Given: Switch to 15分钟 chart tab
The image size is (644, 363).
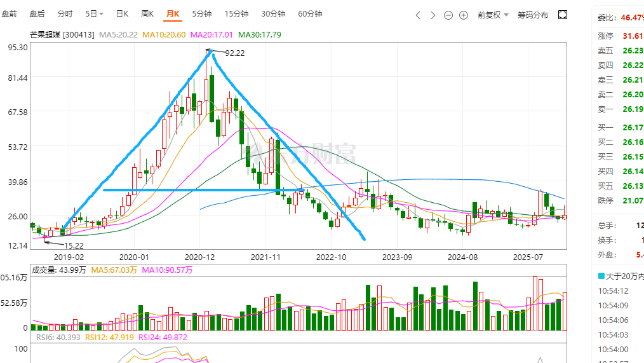Looking at the screenshot, I should [x=236, y=14].
